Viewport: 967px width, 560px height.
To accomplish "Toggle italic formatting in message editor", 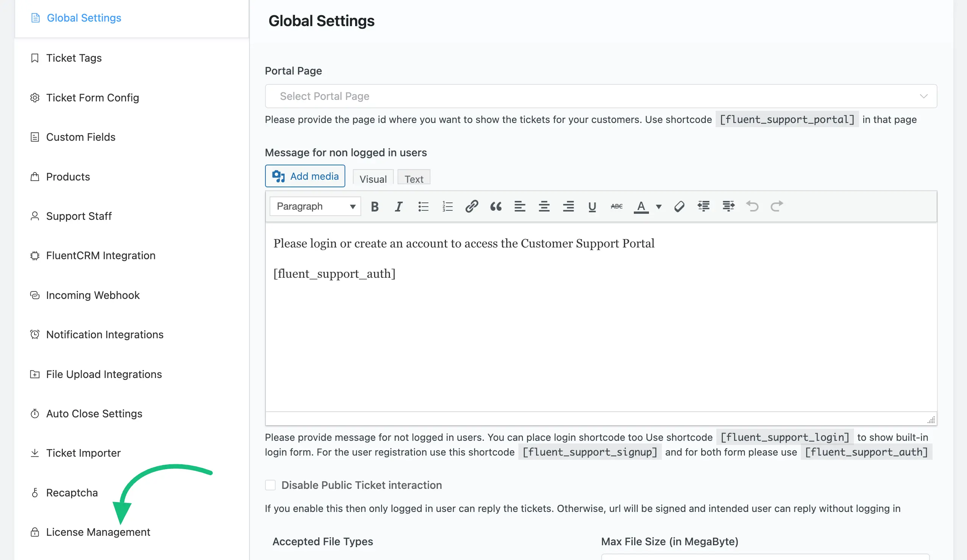I will click(x=398, y=206).
